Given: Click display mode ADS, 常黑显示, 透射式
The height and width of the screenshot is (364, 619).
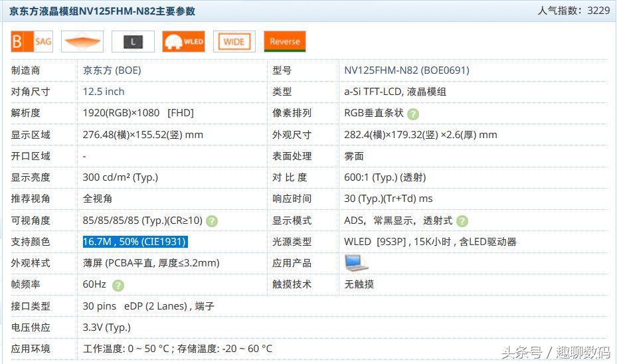Looking at the screenshot, I should point(398,221).
